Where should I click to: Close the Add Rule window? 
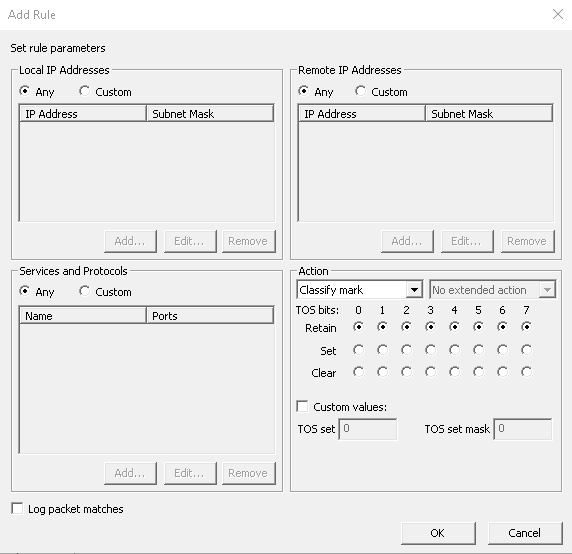pyautogui.click(x=558, y=14)
